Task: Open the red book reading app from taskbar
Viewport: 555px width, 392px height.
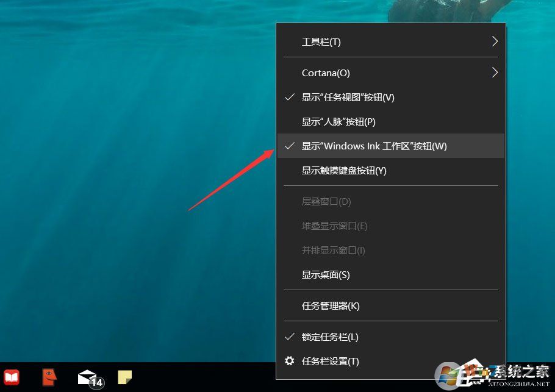Action: tap(12, 377)
